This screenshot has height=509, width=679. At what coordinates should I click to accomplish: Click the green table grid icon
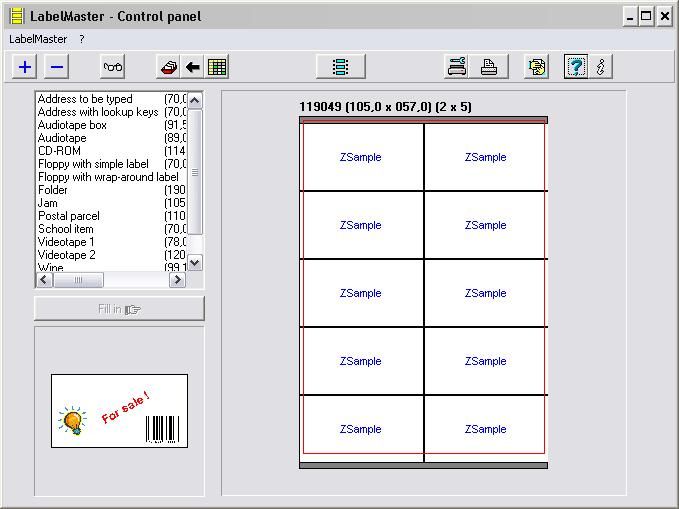pyautogui.click(x=217, y=67)
